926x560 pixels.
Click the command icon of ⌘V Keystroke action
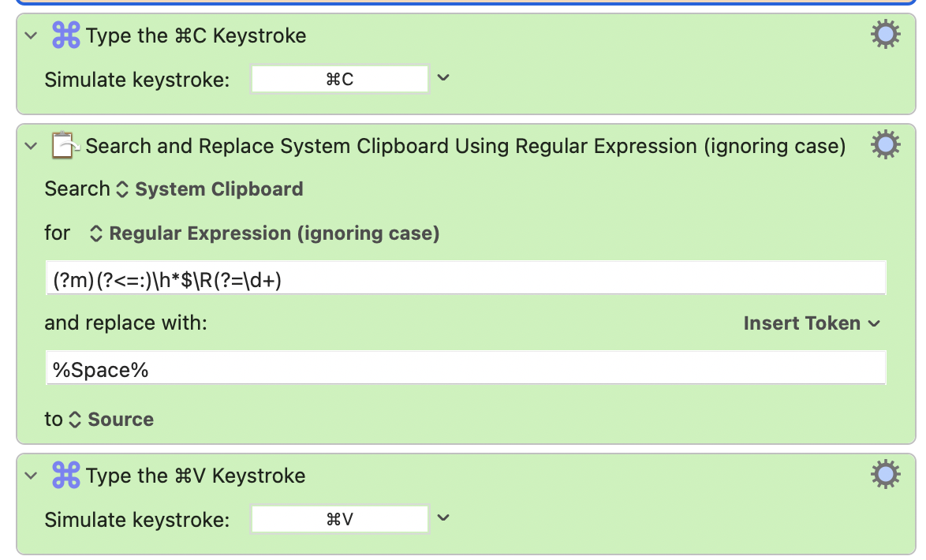(x=65, y=475)
